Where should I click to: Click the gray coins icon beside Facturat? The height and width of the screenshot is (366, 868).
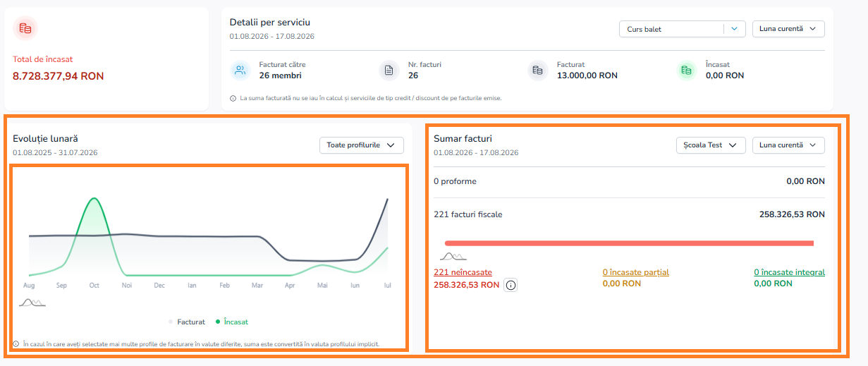point(538,70)
